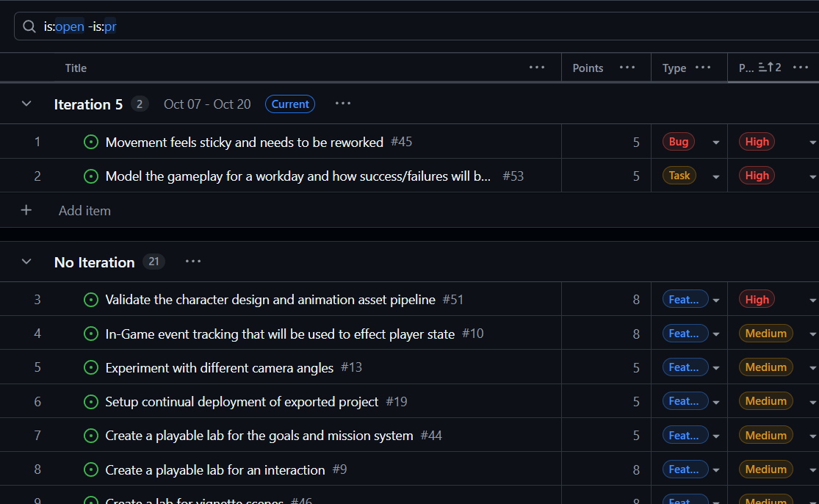Open Iteration 5 group actions menu

(342, 104)
